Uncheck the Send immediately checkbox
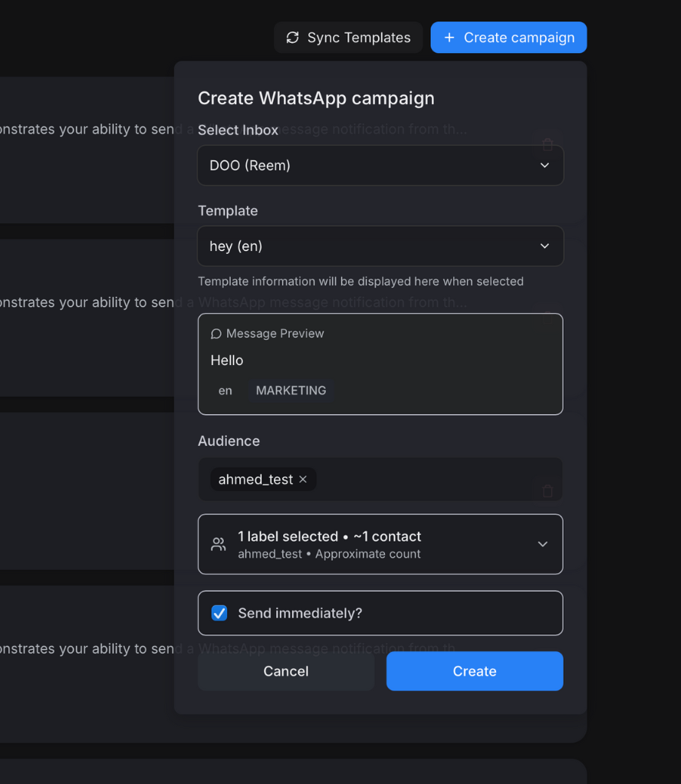This screenshot has width=681, height=784. click(x=219, y=613)
